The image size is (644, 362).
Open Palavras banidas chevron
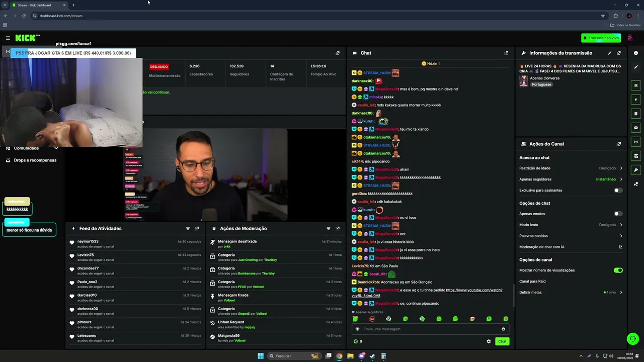coord(621,236)
